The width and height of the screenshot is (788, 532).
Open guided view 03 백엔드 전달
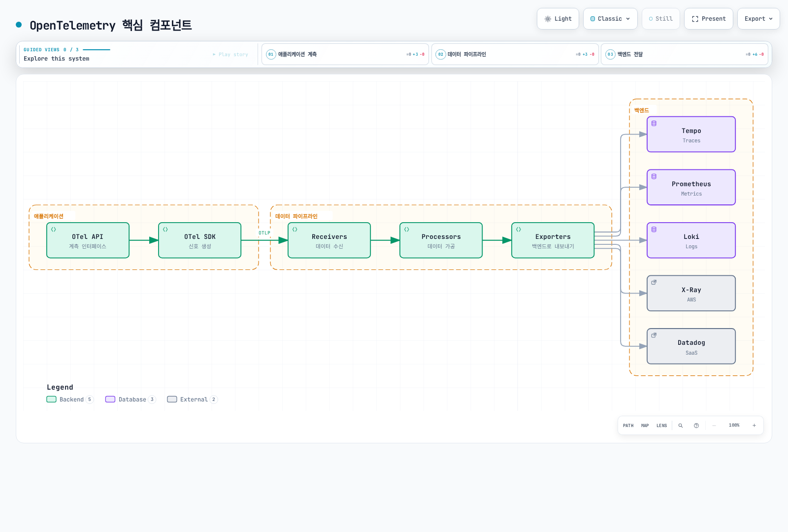(685, 54)
